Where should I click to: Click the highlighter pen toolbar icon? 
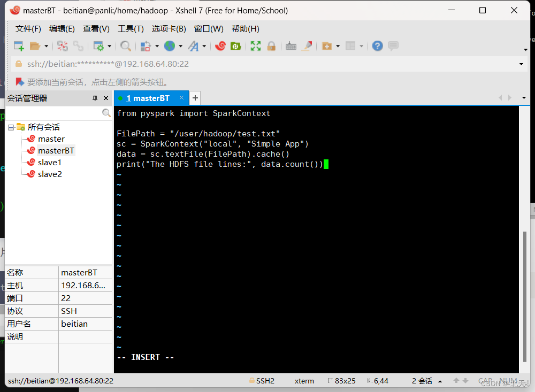(307, 45)
